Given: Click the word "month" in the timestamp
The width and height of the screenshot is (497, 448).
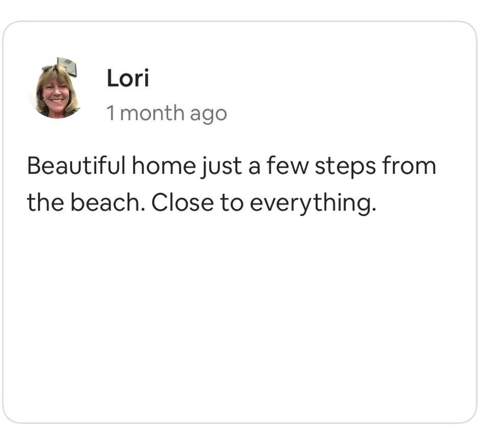Looking at the screenshot, I should 152,113.
